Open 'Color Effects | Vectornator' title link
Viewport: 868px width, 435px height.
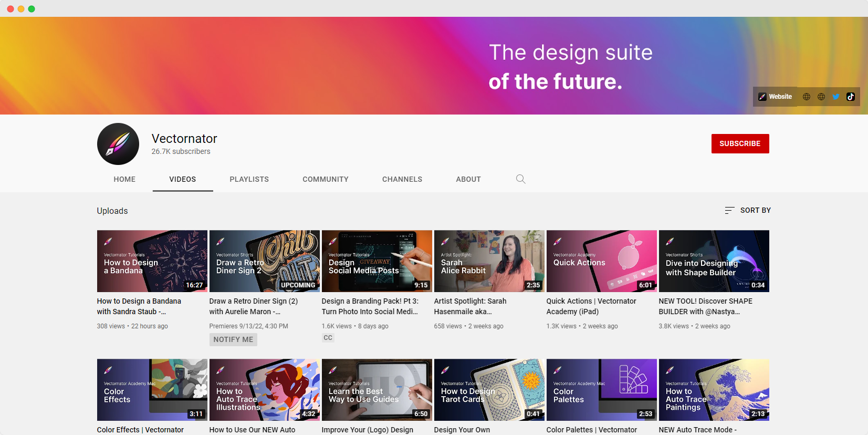click(x=140, y=430)
